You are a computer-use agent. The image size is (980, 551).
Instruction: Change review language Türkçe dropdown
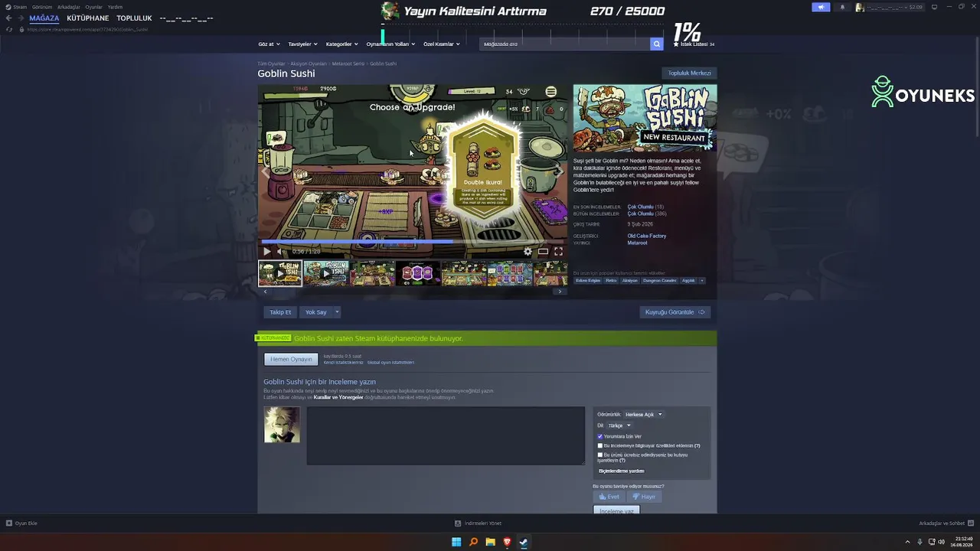pyautogui.click(x=619, y=425)
